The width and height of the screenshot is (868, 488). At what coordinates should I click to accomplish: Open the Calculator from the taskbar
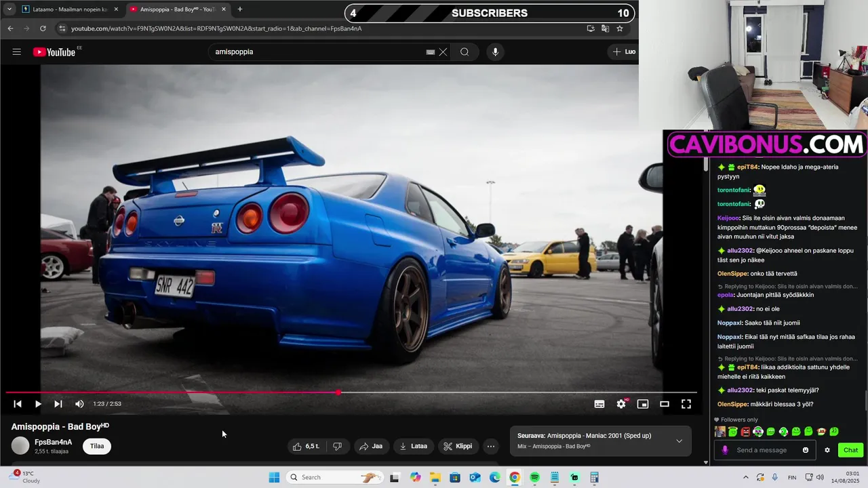(x=594, y=477)
